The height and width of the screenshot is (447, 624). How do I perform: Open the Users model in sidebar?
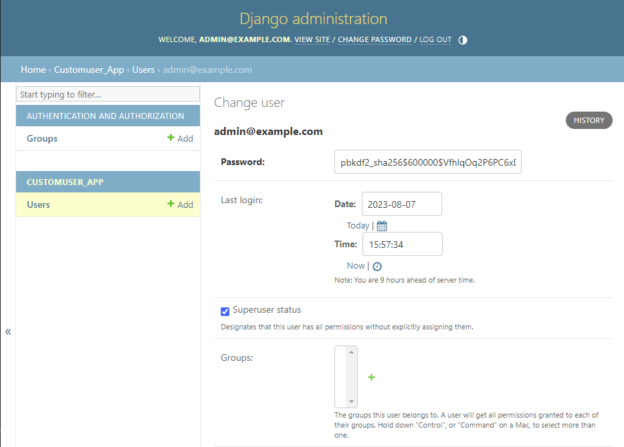point(39,205)
